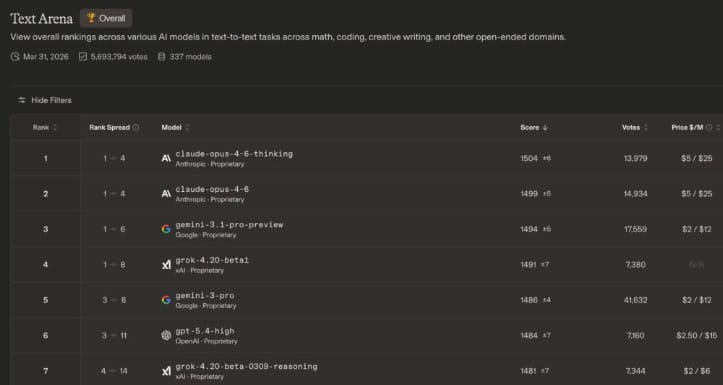The image size is (723, 385).
Task: Click rank spread 1–8 for grok-4.20-beta1
Action: (x=114, y=265)
